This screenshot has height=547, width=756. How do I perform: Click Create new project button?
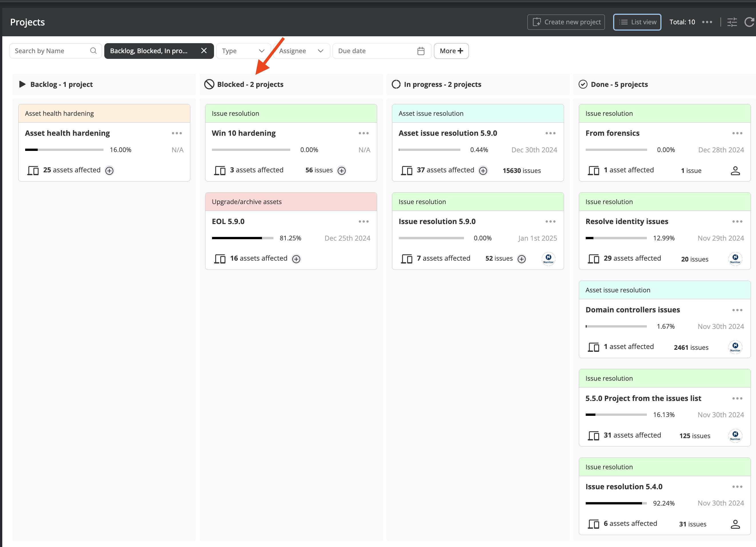pyautogui.click(x=566, y=22)
